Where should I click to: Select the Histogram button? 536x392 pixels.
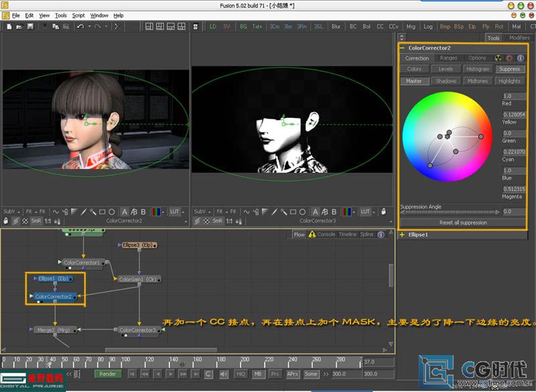[x=478, y=69]
